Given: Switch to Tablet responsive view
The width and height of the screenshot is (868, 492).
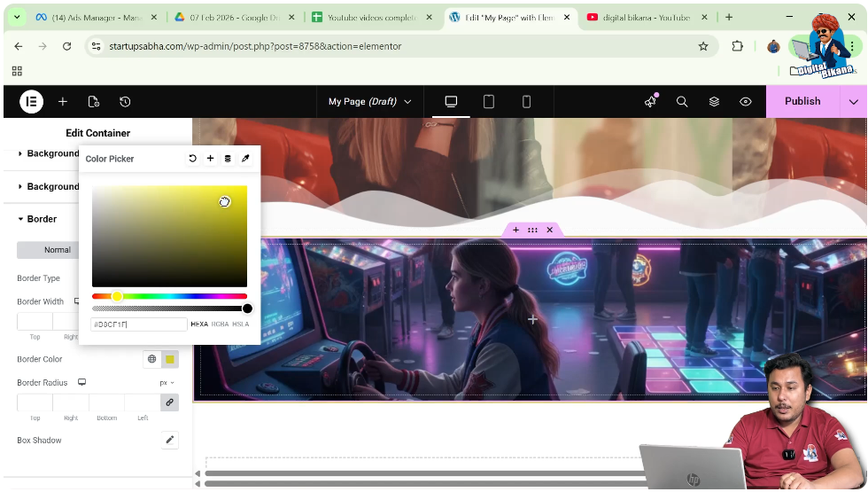Looking at the screenshot, I should click(488, 102).
